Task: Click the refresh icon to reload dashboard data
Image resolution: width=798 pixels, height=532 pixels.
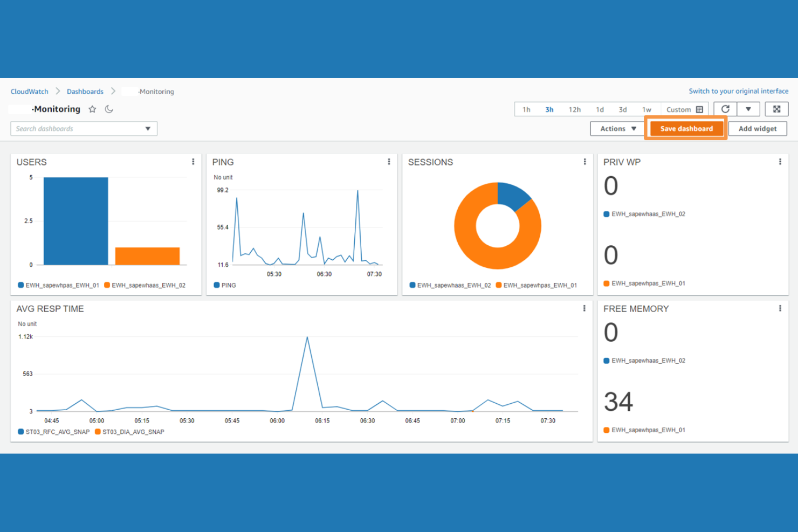Action: click(725, 109)
